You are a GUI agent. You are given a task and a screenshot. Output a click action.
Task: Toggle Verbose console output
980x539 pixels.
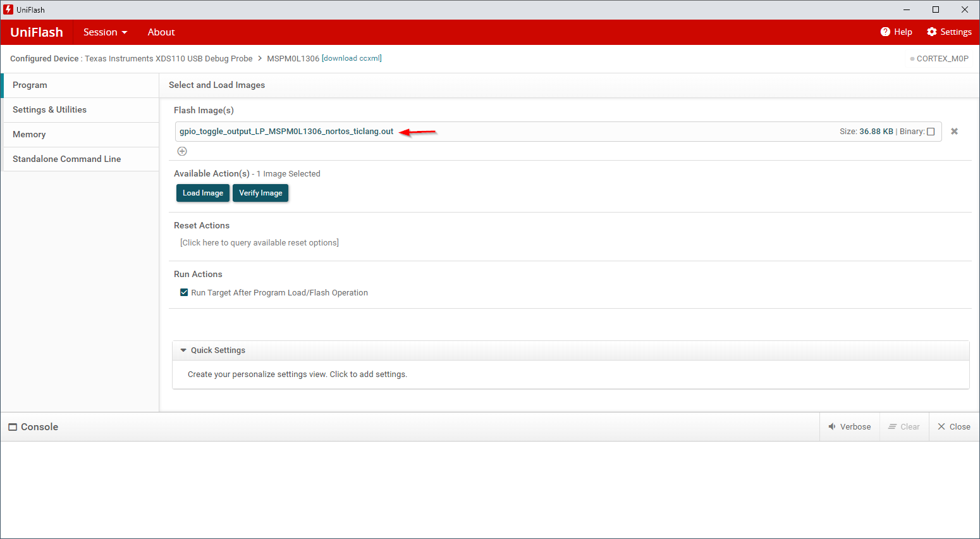click(850, 427)
